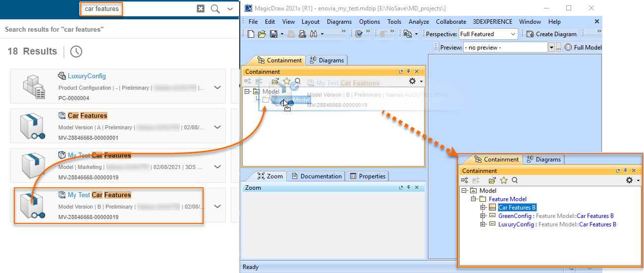Image resolution: width=644 pixels, height=273 pixels.
Task: Click the New Project toolbar icon
Action: click(x=251, y=34)
